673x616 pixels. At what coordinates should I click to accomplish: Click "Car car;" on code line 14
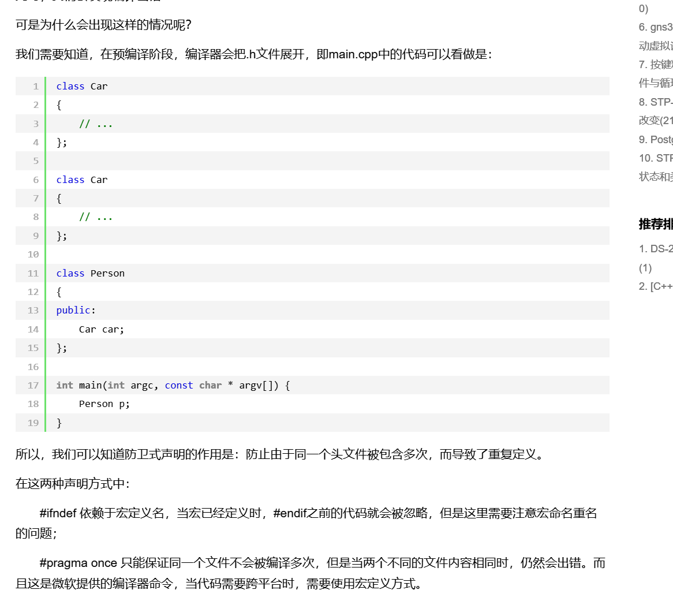(102, 329)
